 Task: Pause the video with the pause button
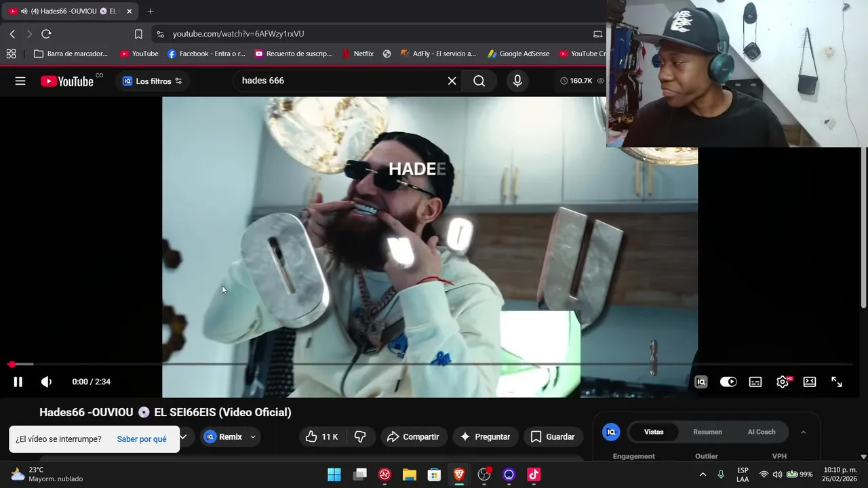18,382
